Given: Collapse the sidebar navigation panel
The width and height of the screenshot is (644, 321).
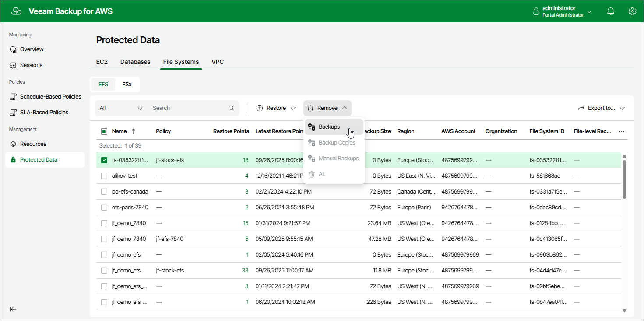Looking at the screenshot, I should point(13,309).
